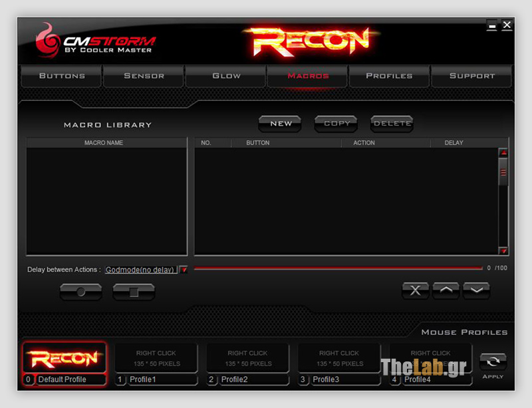Viewport: 532px width, 408px height.
Task: Choose the Profile3 image slot
Action: 339,358
